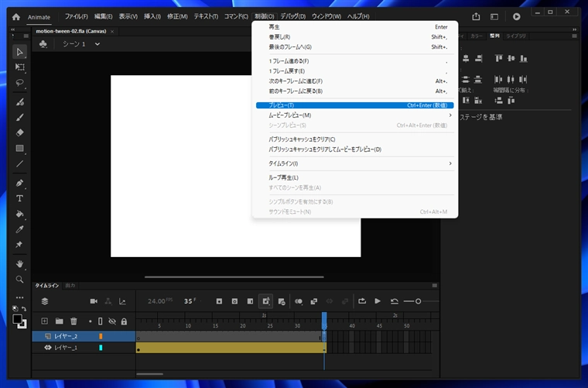Click the Home icon
Screen dimensions: 588x388
click(15, 17)
